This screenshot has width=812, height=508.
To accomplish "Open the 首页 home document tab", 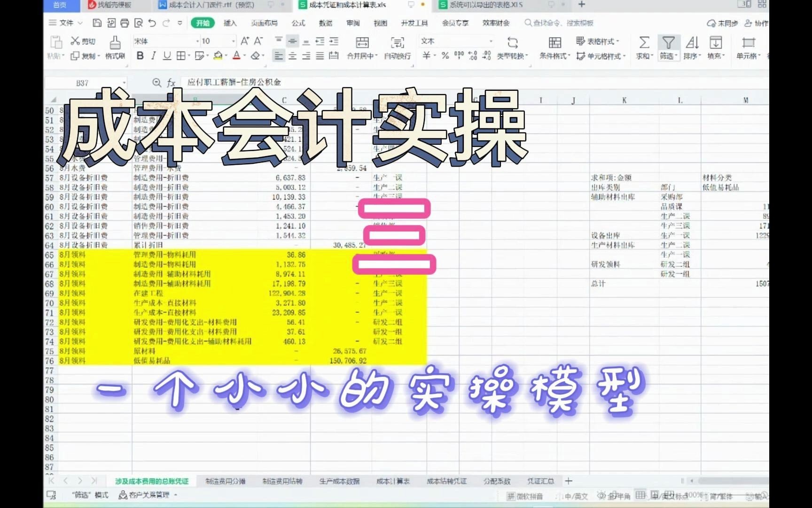I will (x=60, y=5).
